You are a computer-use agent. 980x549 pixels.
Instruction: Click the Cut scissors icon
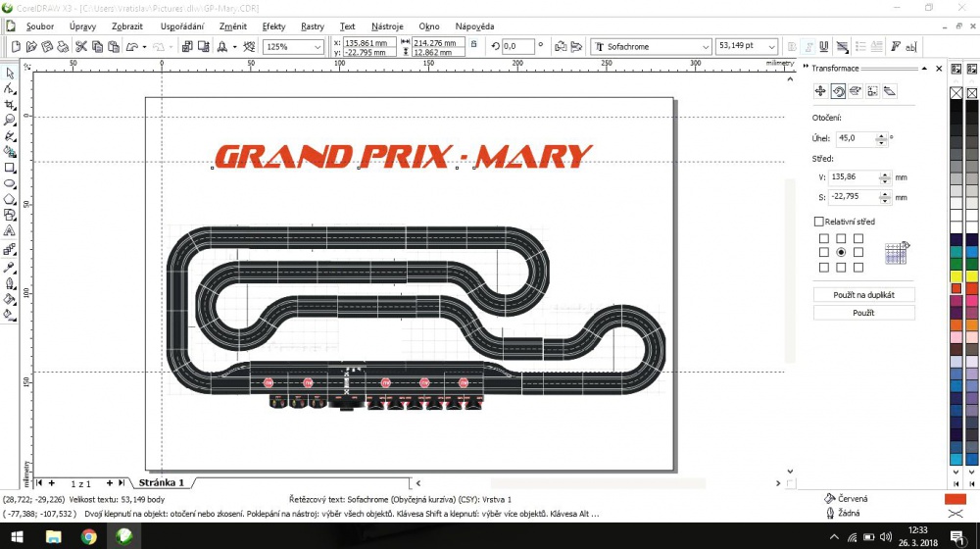coord(80,46)
